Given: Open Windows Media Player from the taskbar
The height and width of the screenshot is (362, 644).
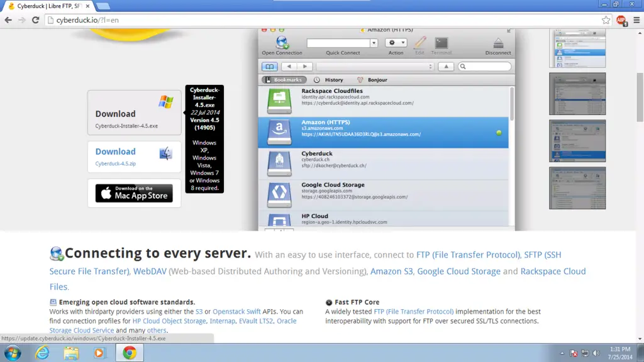Looking at the screenshot, I should coord(99,353).
